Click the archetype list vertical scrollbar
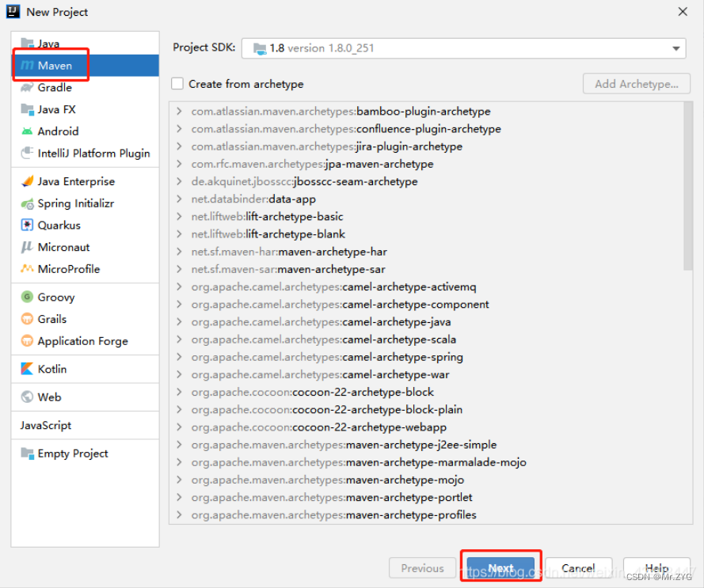This screenshot has width=704, height=588. coord(688,186)
